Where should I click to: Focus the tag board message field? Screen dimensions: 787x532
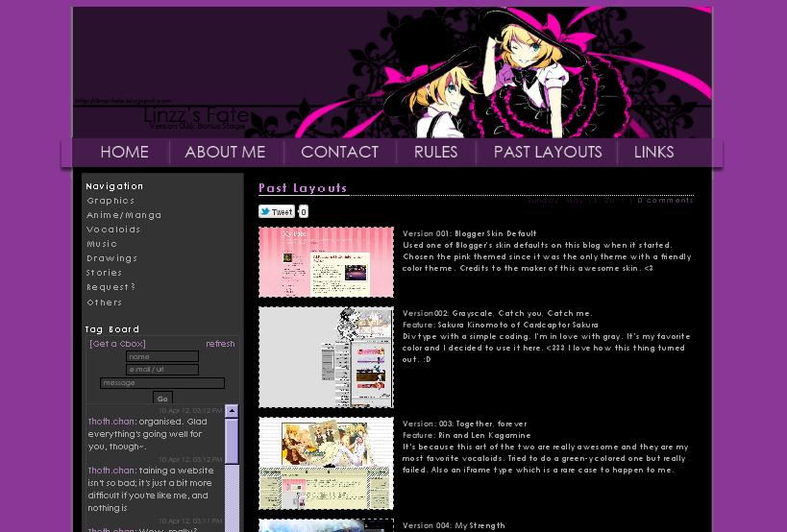162,383
